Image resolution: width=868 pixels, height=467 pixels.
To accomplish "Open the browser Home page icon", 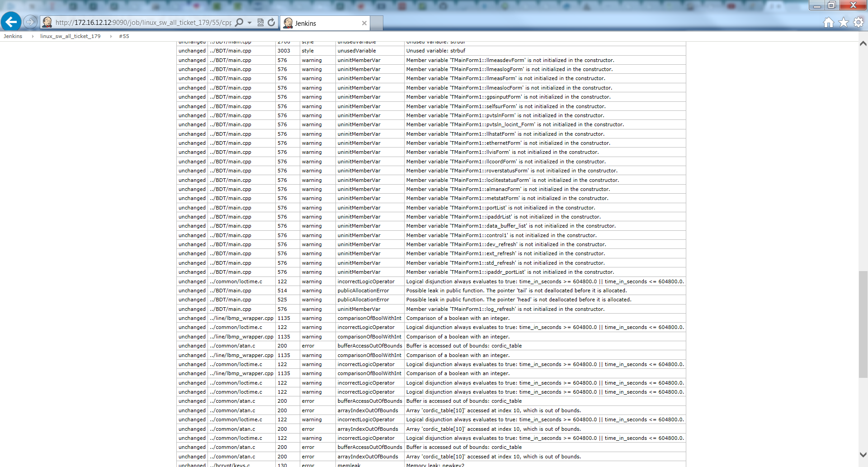I will click(828, 23).
